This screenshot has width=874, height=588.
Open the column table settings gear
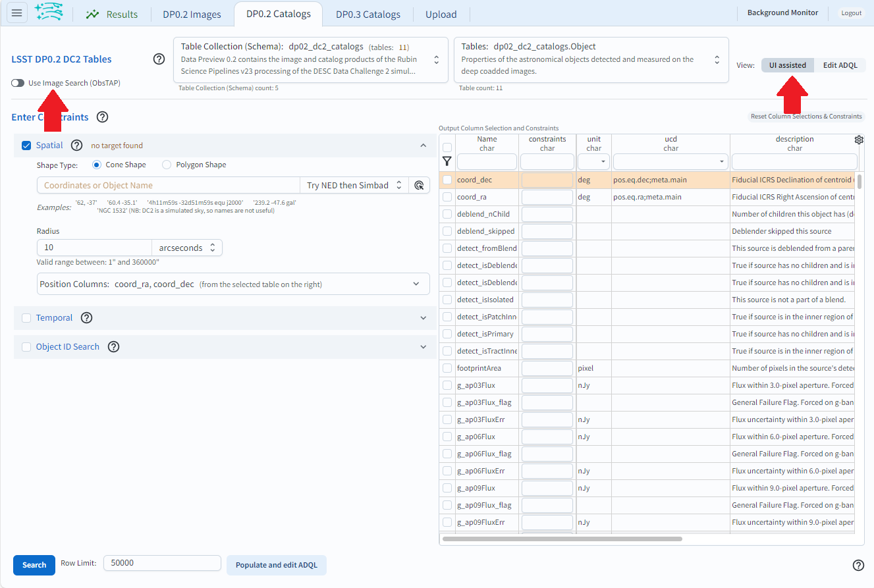[858, 140]
